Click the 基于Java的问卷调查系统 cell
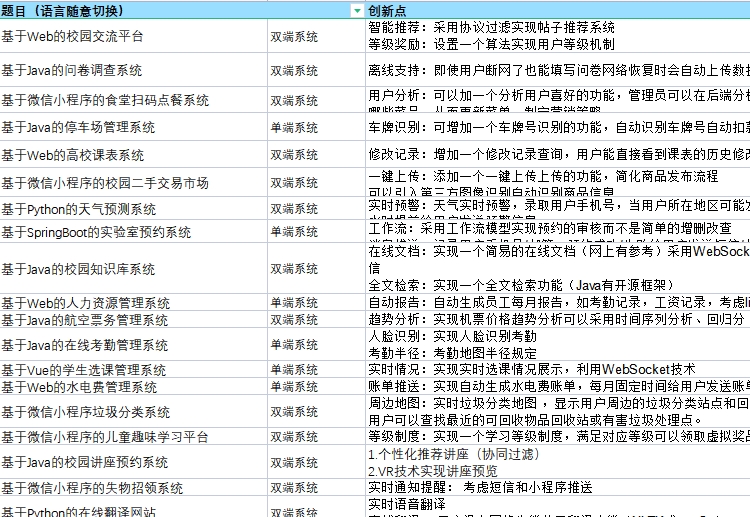 click(x=132, y=71)
